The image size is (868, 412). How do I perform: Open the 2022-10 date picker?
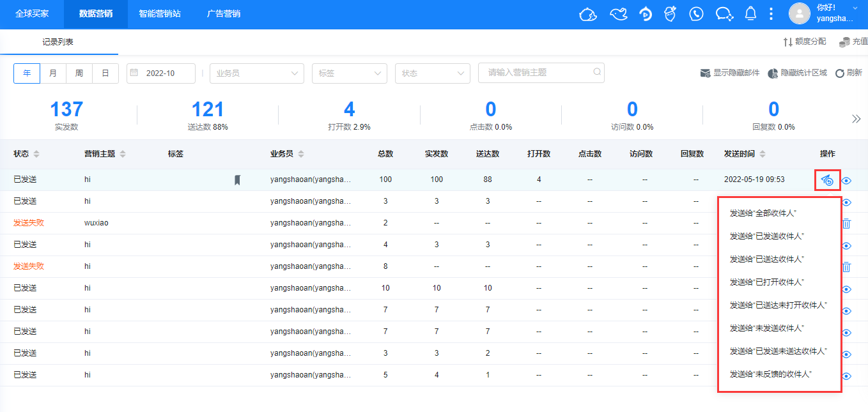click(x=161, y=73)
